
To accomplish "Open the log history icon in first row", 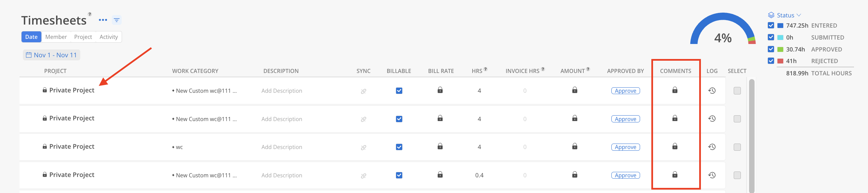I will (x=712, y=91).
